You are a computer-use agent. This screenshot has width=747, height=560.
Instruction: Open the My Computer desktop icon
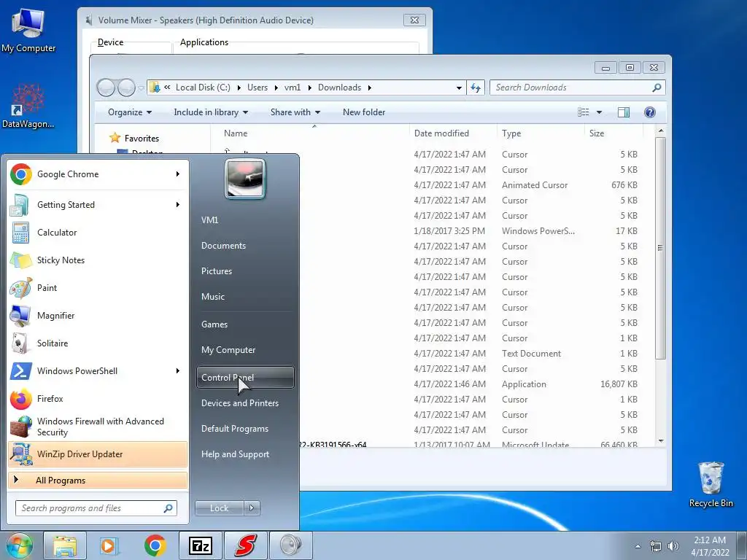point(28,31)
